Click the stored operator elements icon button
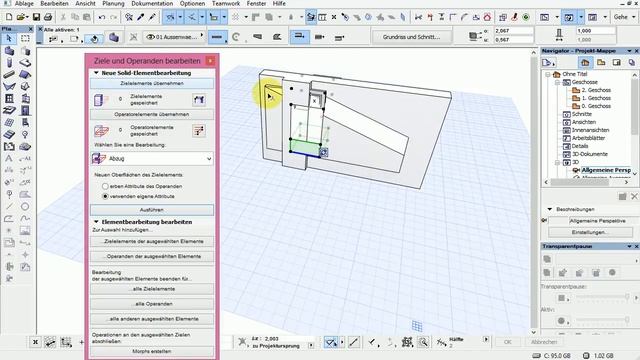 coord(199,131)
